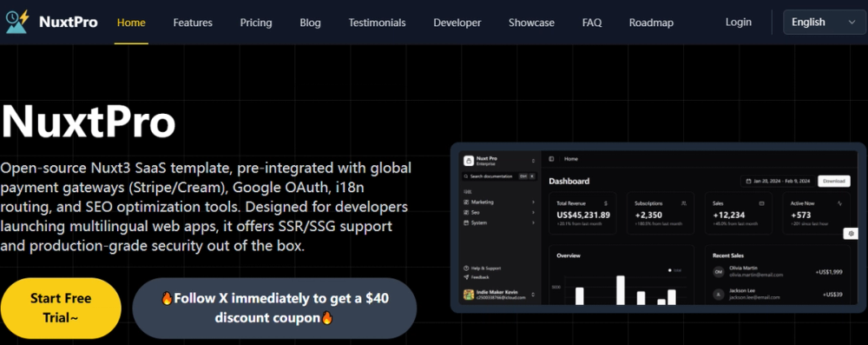Go to the Features page
This screenshot has width=868, height=345.
[x=193, y=23]
